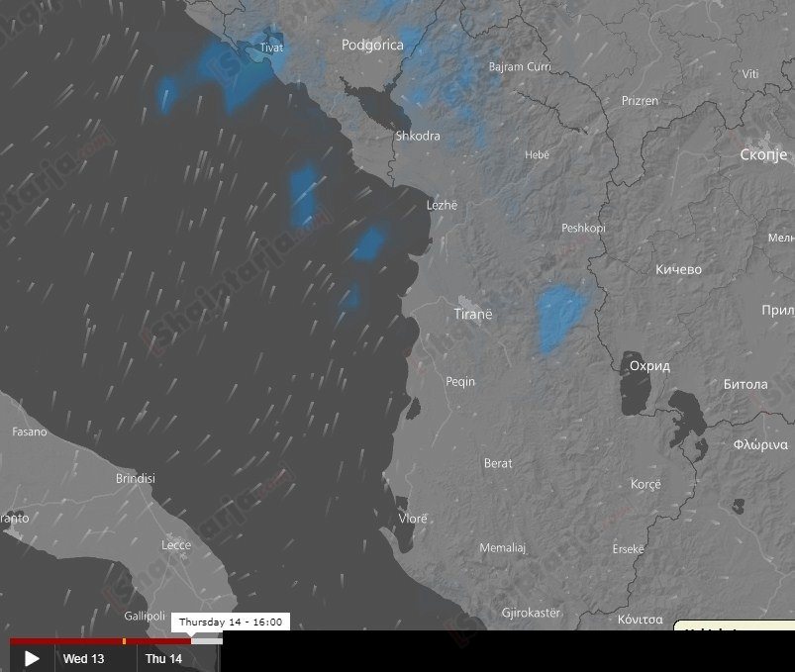Click the Berat location label
This screenshot has width=795, height=672.
498,463
